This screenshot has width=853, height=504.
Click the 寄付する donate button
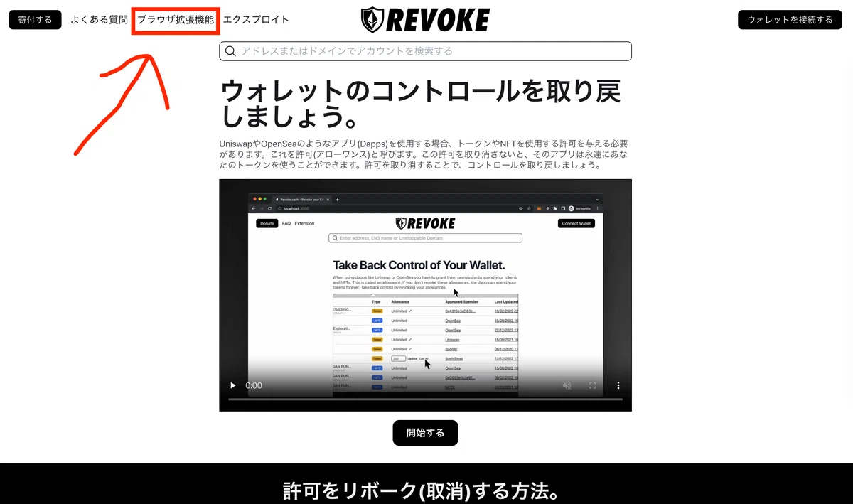[x=35, y=20]
